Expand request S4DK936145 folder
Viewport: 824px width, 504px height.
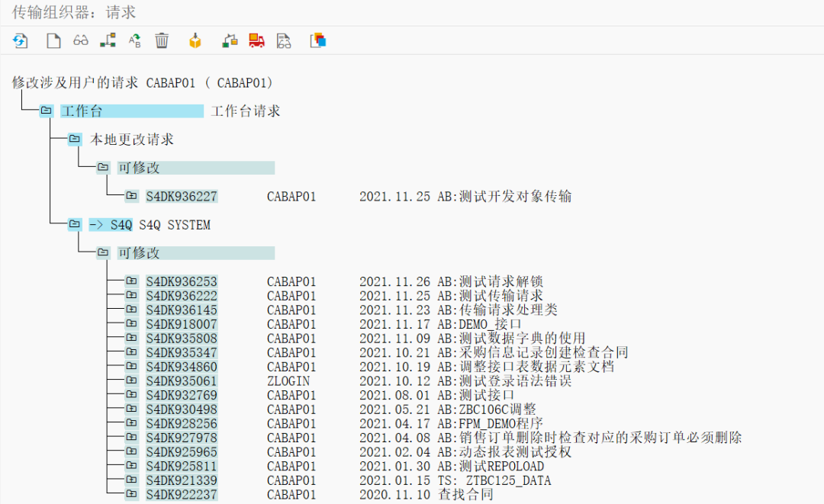coord(131,310)
